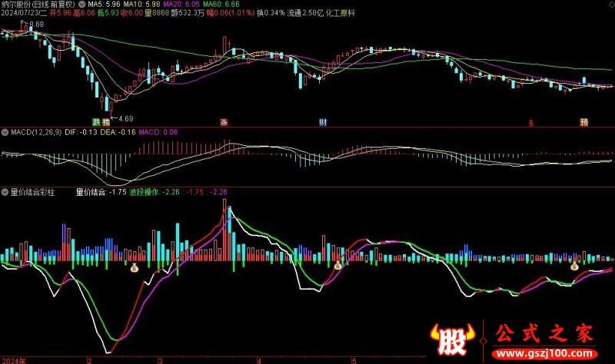The width and height of the screenshot is (615, 364).
Task: Click the 4.69 low price label
Action: pos(126,118)
